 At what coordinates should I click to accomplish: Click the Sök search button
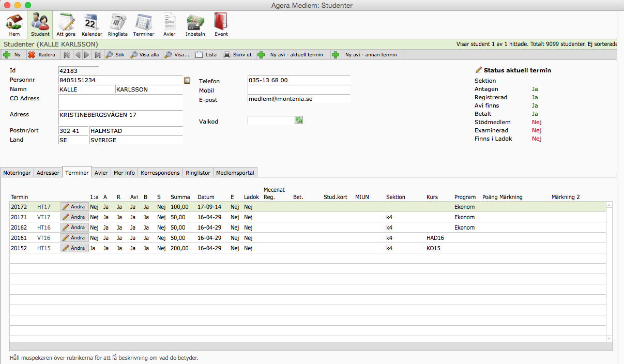[115, 55]
